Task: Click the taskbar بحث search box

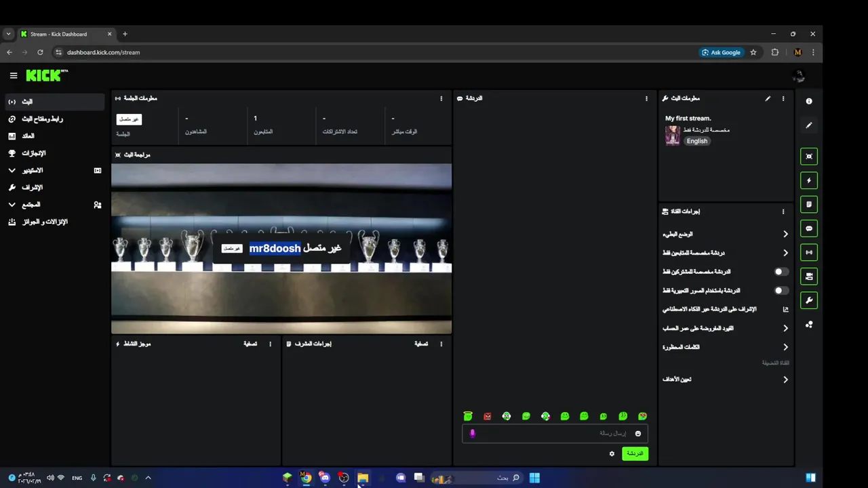Action: 477,478
